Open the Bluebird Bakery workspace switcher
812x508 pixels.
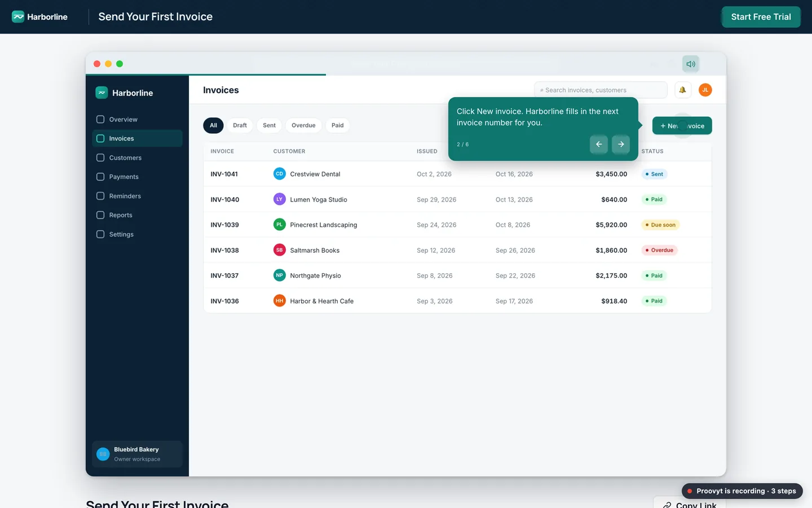click(137, 454)
